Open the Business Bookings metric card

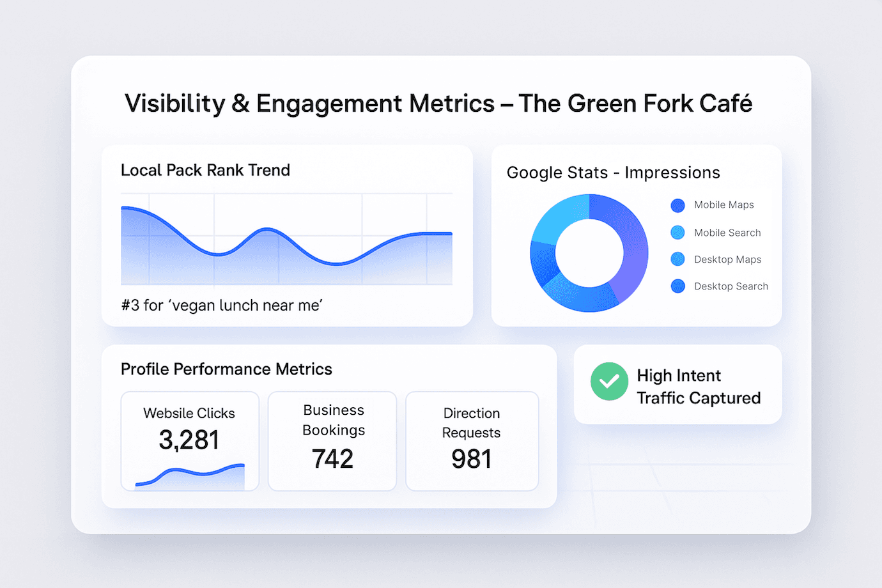pos(332,441)
